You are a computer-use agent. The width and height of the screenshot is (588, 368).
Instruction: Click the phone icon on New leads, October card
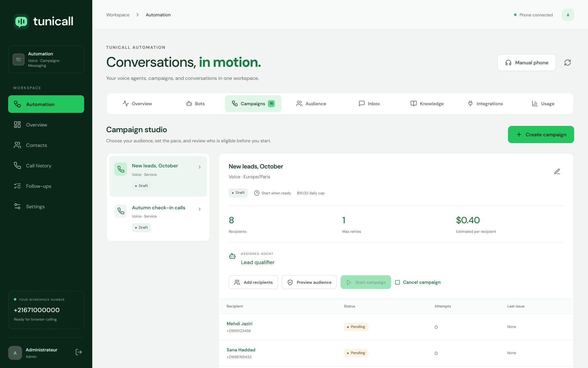pyautogui.click(x=121, y=169)
